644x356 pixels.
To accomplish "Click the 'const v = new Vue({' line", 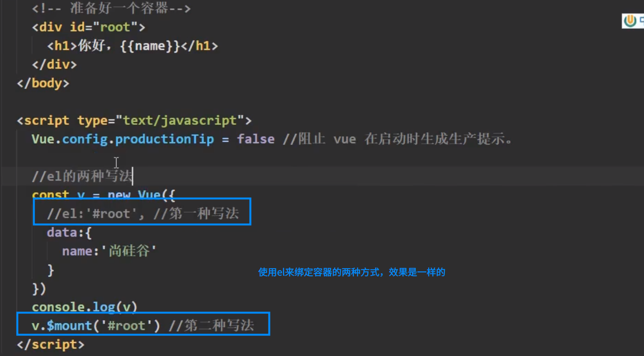I will (103, 195).
